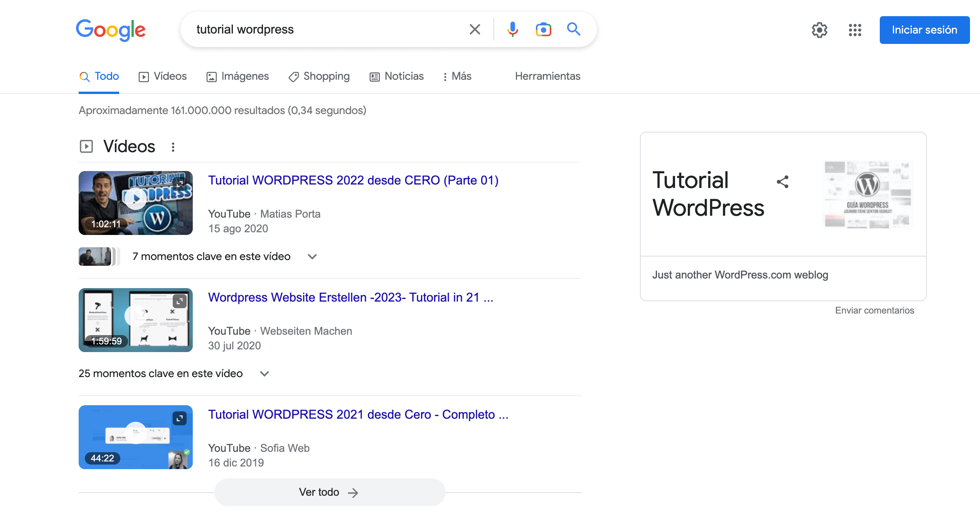
Task: Open the settings gear icon
Action: [819, 30]
